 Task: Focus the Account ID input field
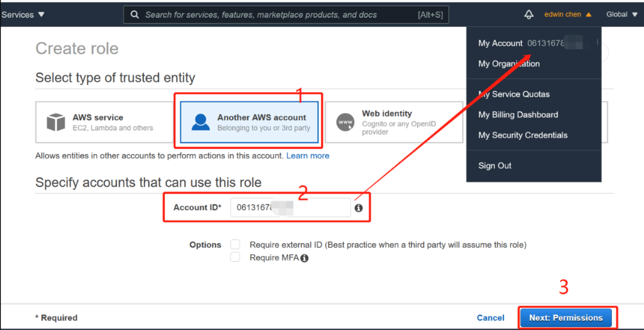tap(290, 208)
